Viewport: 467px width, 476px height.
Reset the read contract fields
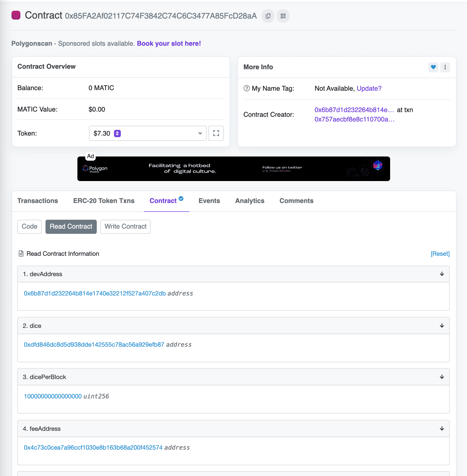[x=440, y=254]
